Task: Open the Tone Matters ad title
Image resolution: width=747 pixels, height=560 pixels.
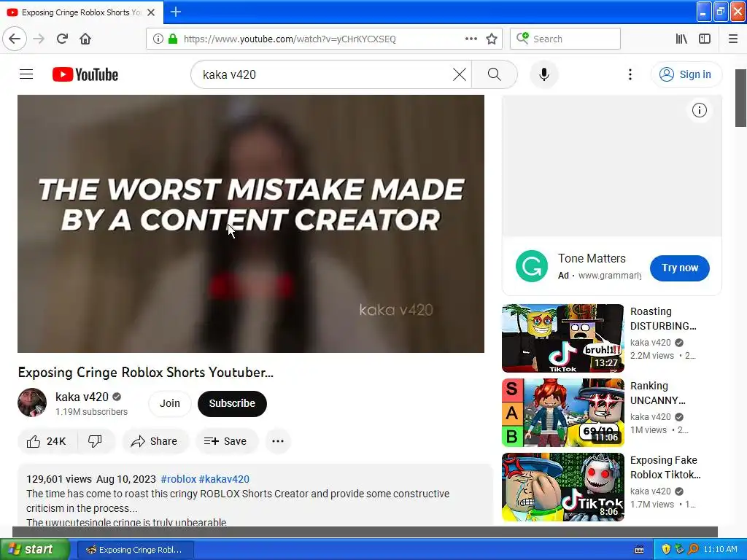Action: click(x=592, y=258)
